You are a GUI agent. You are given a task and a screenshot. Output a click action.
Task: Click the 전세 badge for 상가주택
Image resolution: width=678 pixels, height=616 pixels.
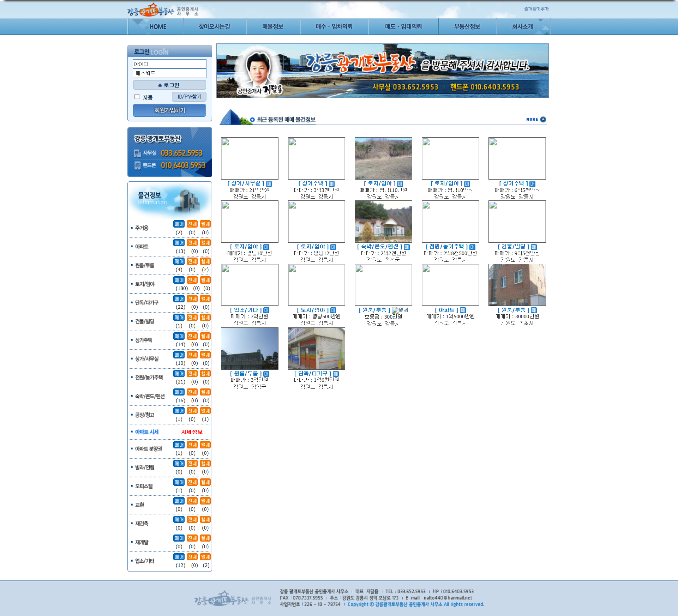192,336
